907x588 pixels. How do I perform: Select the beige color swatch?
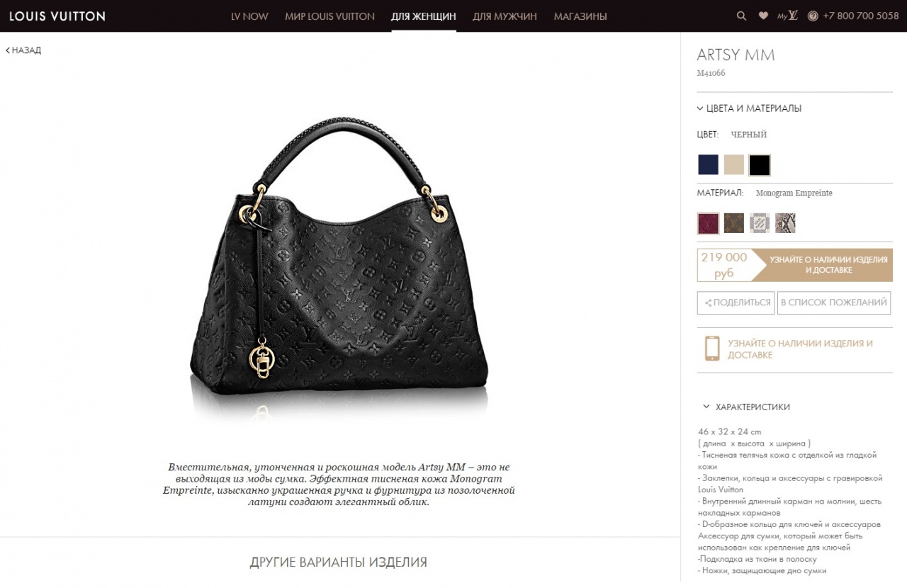pos(733,165)
